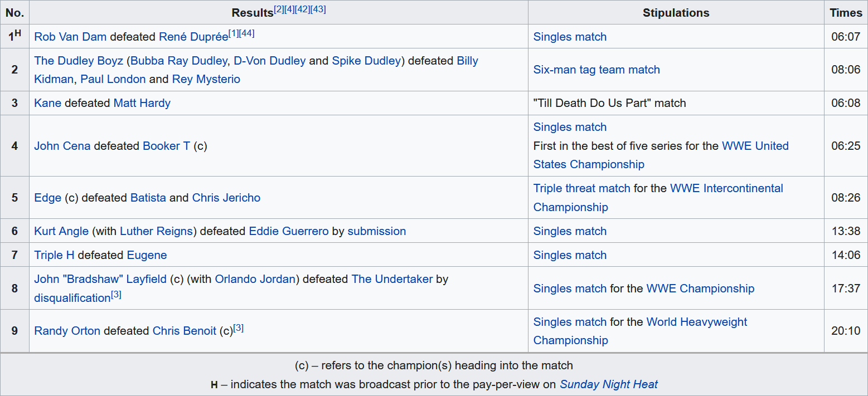Follow the John Cena link
The image size is (868, 396).
click(62, 146)
